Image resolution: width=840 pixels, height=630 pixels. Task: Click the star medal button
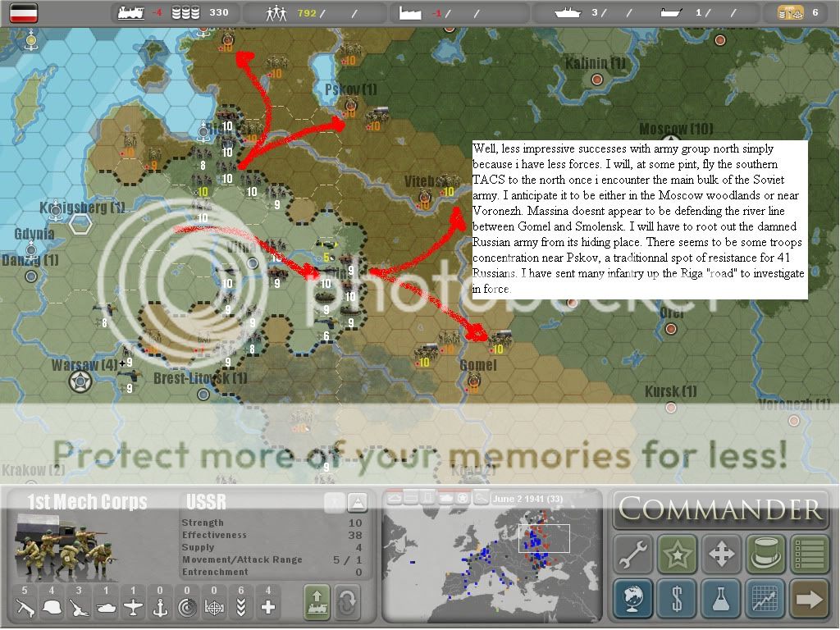(677, 555)
